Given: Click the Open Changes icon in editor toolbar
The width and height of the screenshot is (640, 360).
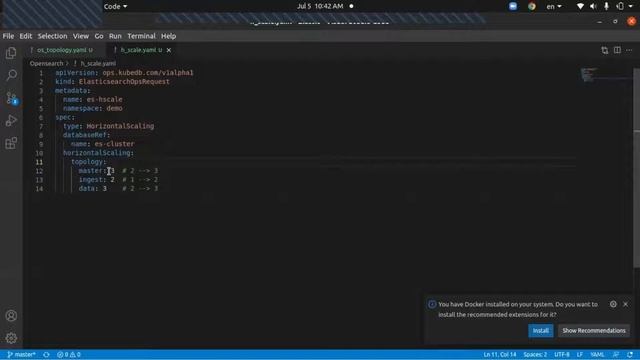Looking at the screenshot, I should point(604,50).
